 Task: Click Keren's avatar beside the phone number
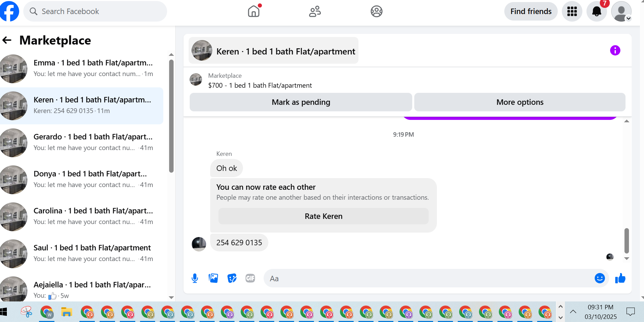(199, 244)
